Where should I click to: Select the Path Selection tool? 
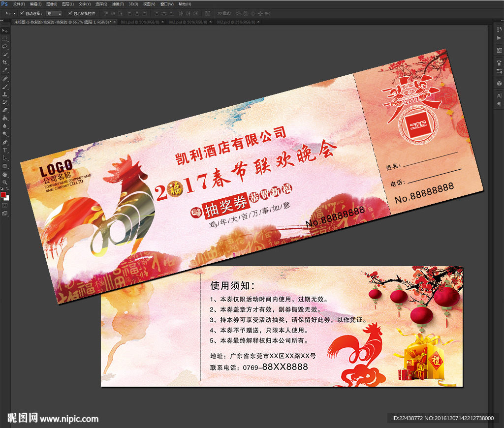coord(5,158)
